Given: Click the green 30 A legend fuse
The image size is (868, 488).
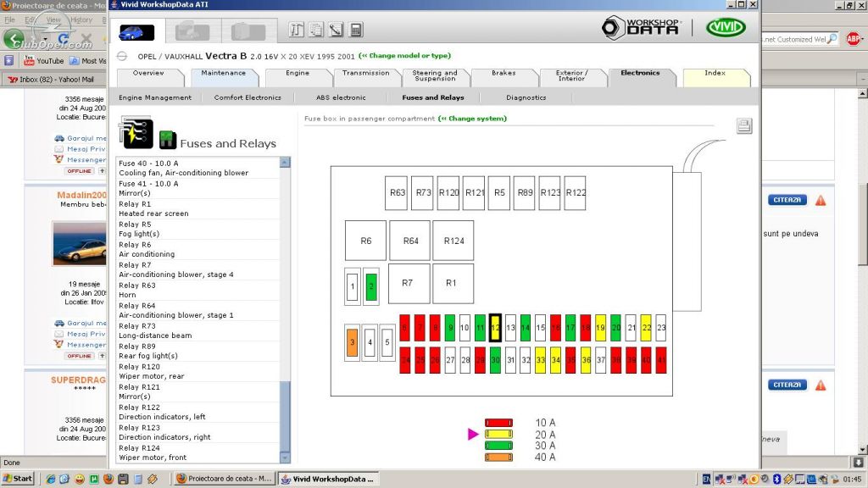Looking at the screenshot, I should (498, 446).
